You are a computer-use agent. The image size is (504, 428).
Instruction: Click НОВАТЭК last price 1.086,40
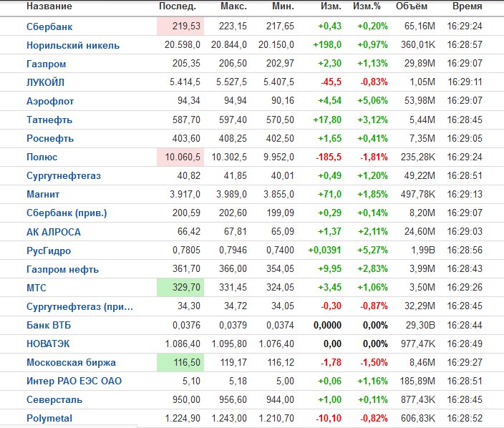click(x=183, y=344)
